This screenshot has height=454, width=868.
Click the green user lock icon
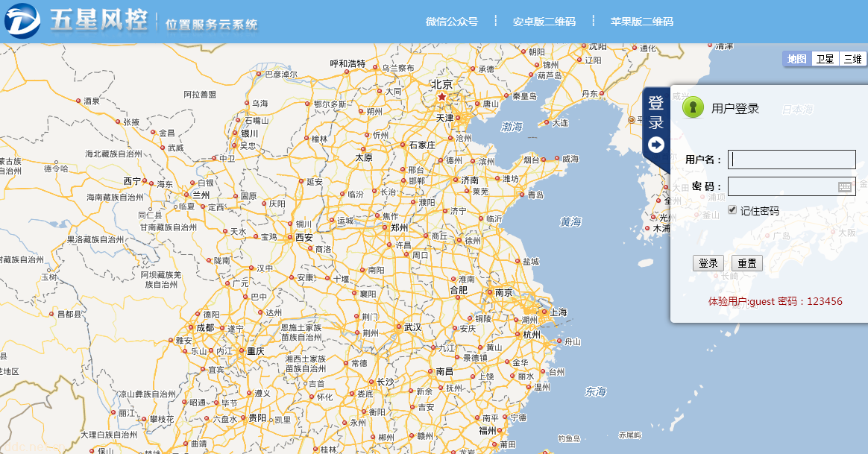click(x=693, y=107)
